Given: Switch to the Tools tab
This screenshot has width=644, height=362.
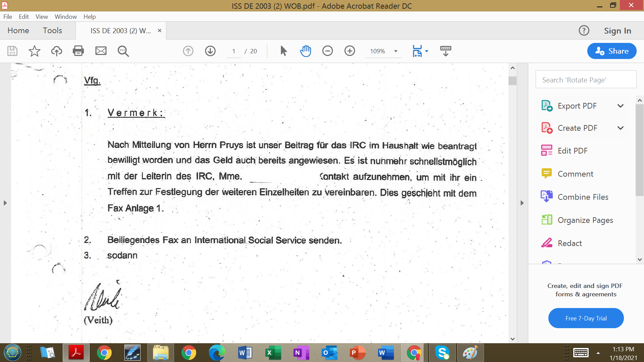Looking at the screenshot, I should click(x=52, y=31).
